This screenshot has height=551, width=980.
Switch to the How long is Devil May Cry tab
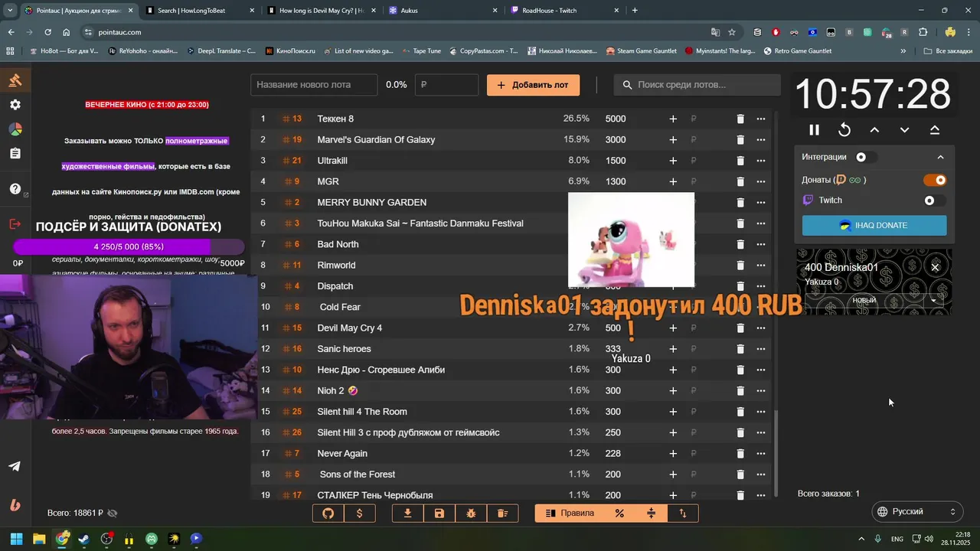[x=322, y=11]
